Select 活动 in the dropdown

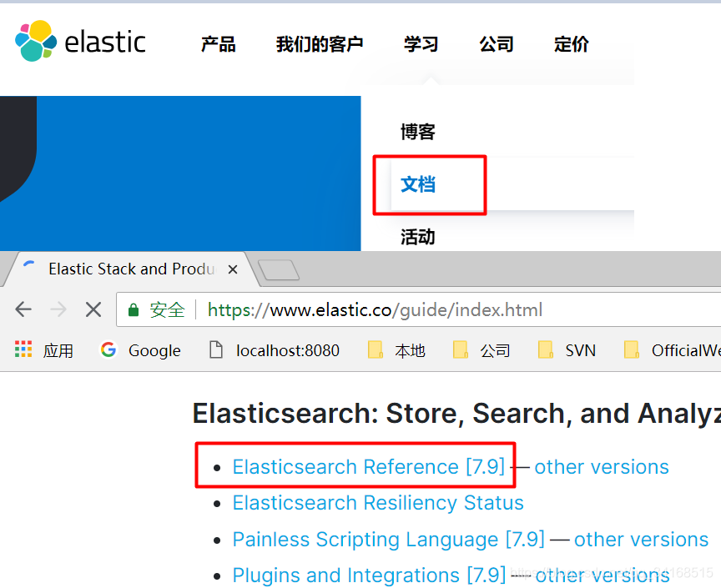click(417, 237)
